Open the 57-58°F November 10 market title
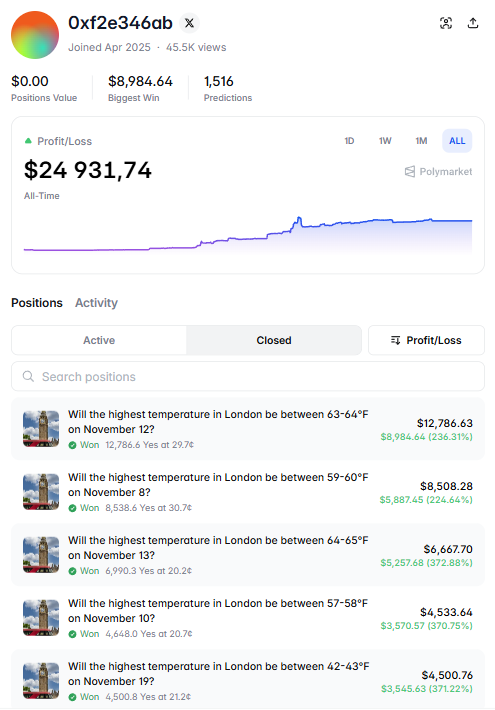The width and height of the screenshot is (495, 710). (x=218, y=610)
